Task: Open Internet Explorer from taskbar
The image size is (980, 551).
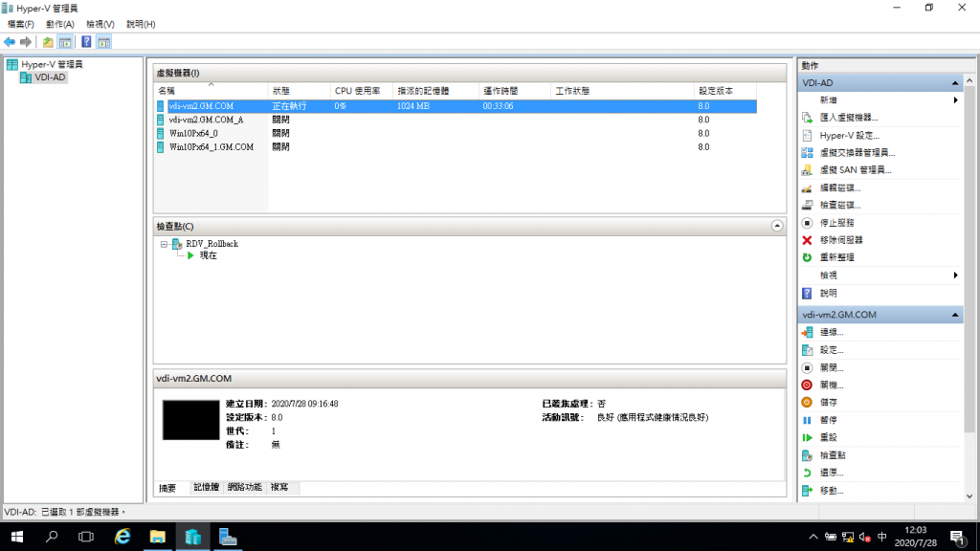Action: [x=122, y=537]
